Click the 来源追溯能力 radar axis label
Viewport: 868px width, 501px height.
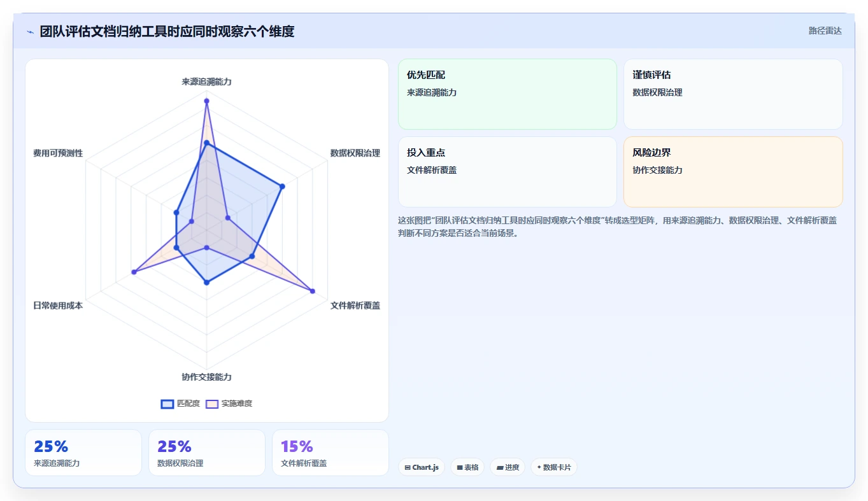pyautogui.click(x=206, y=81)
